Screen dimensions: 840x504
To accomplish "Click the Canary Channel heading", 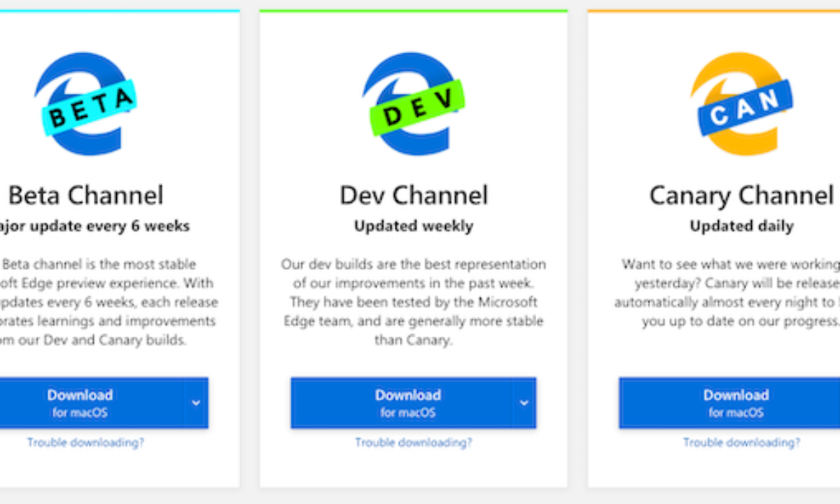I will 741,195.
